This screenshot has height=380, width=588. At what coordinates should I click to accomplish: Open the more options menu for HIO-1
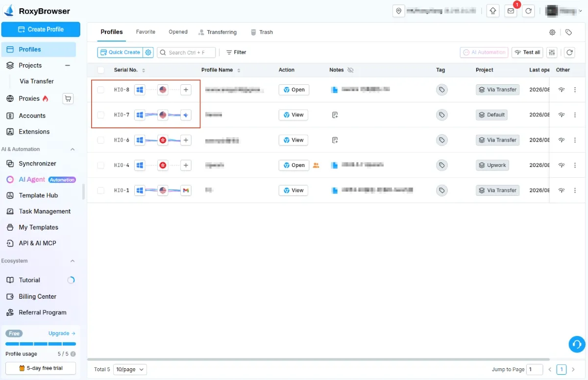pyautogui.click(x=575, y=190)
